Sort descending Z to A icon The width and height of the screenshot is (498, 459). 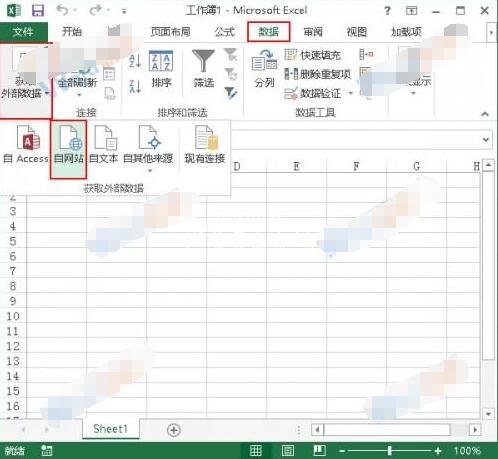(x=135, y=87)
